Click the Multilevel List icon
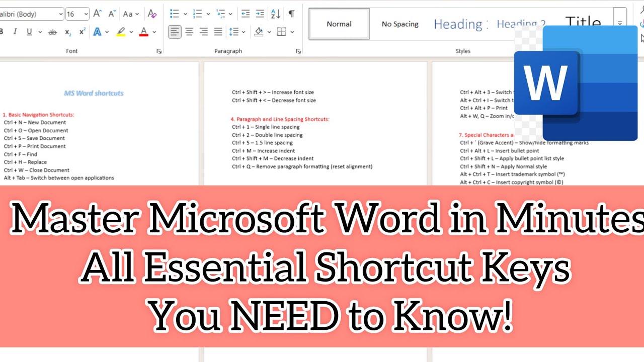The height and width of the screenshot is (362, 644). pos(220,14)
